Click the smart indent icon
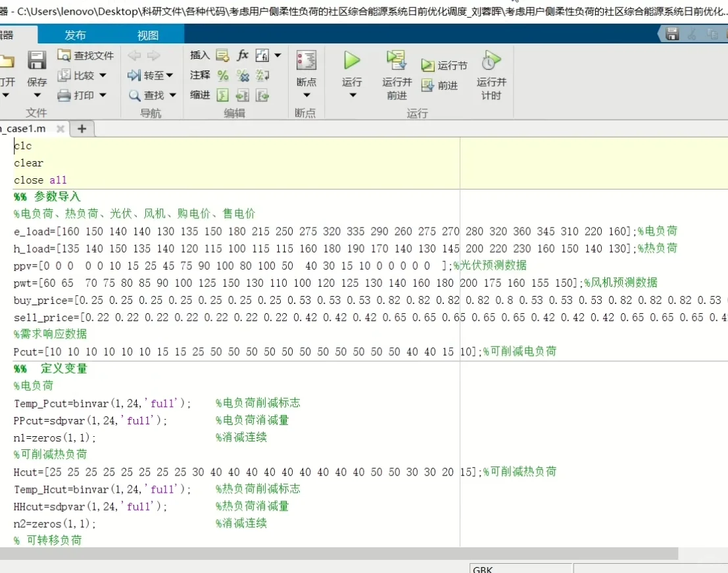The width and height of the screenshot is (728, 573). (x=223, y=95)
